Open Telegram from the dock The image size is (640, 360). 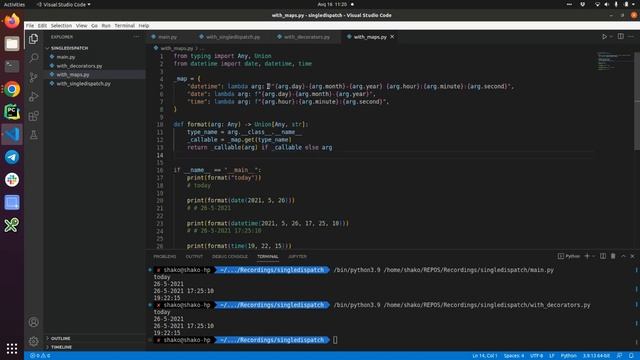pos(12,157)
